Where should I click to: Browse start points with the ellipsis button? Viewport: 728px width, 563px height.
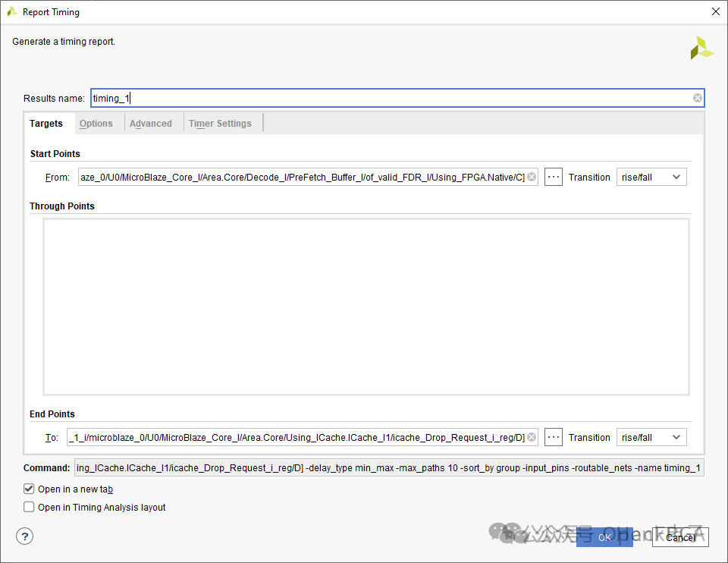[554, 177]
